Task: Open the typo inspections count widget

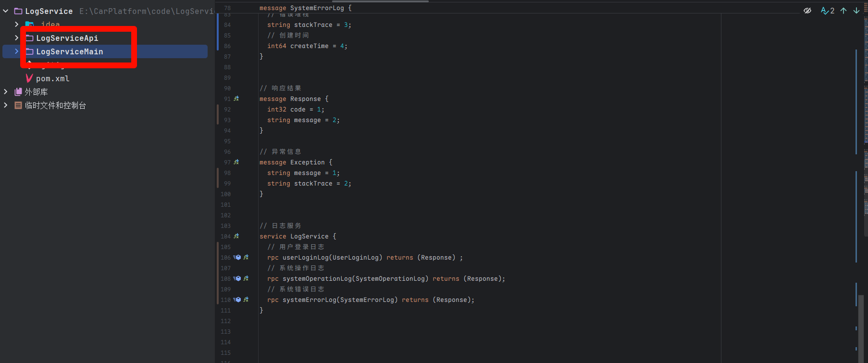Action: pos(827,11)
